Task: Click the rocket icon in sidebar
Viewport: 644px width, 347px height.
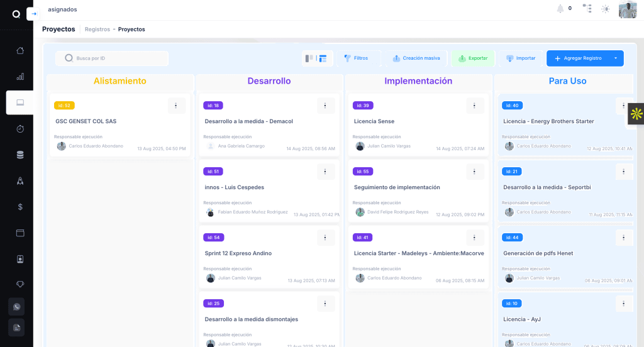Action: (20, 181)
